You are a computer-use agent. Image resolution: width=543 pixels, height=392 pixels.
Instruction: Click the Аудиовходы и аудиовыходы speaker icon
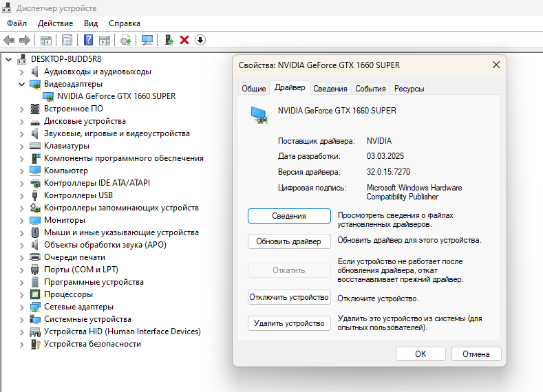pos(35,72)
